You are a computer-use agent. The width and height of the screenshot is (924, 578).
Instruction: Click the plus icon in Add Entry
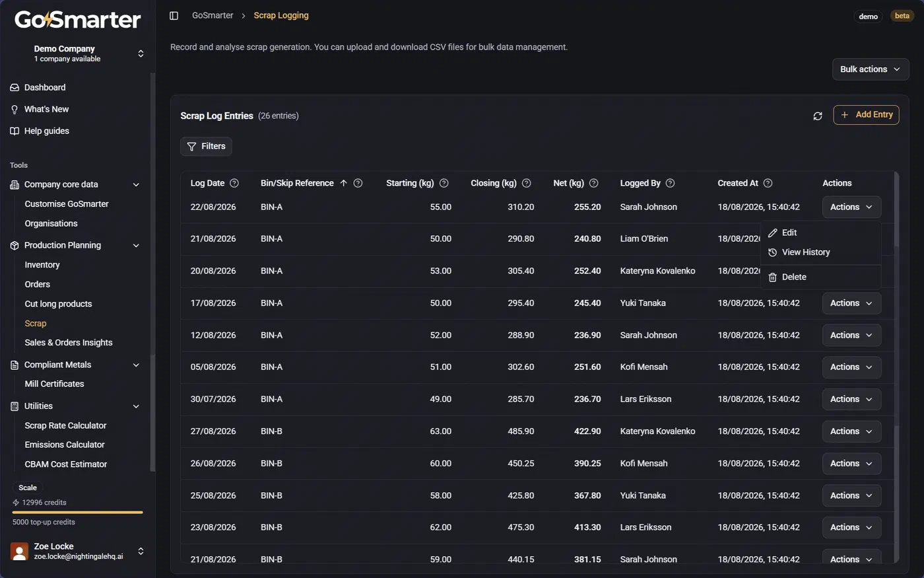pyautogui.click(x=845, y=115)
